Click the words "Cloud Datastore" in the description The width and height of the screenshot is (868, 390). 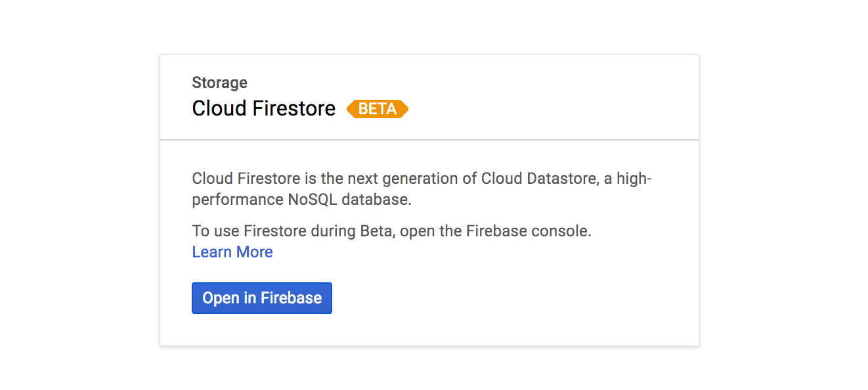point(538,179)
